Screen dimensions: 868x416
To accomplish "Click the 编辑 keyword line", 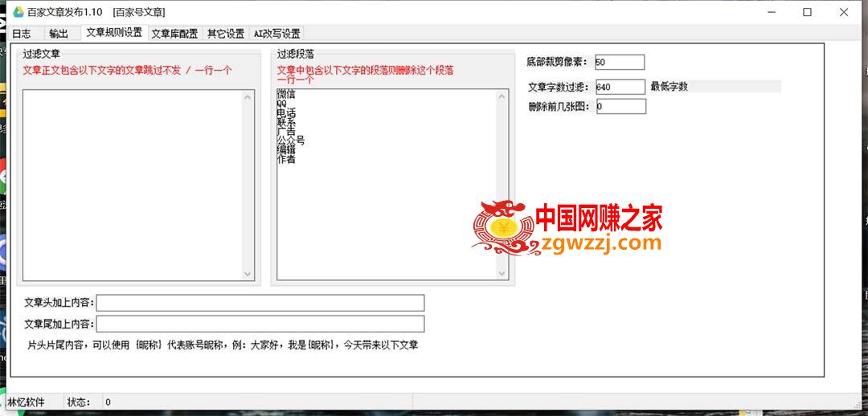I will click(285, 150).
